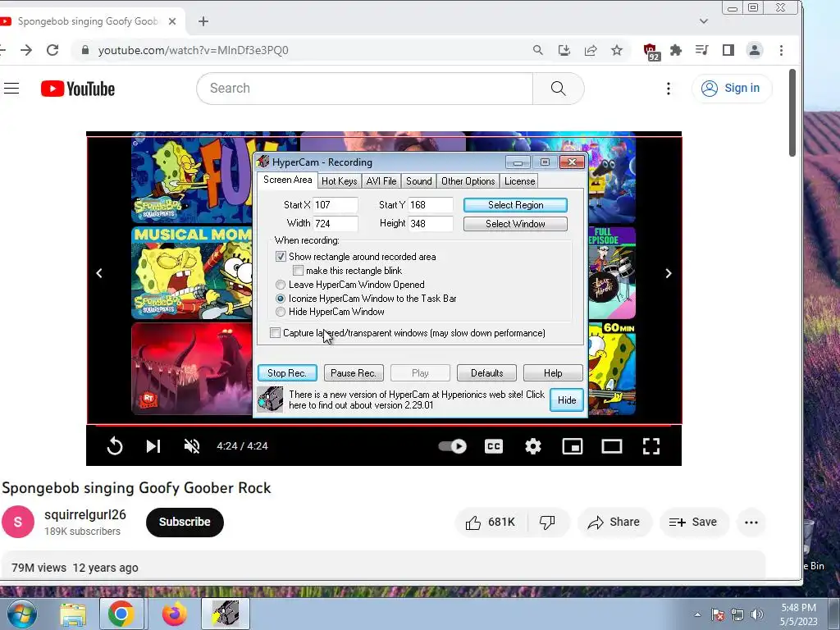
Task: Click the YouTube logo
Action: [x=78, y=89]
